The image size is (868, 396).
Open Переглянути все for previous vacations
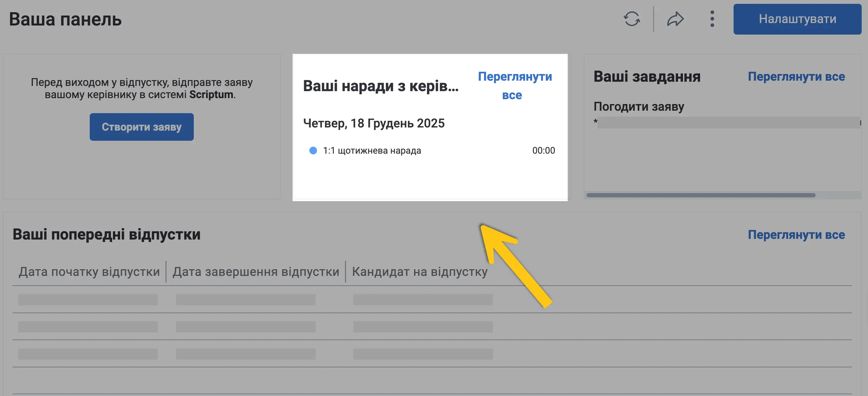coord(796,235)
